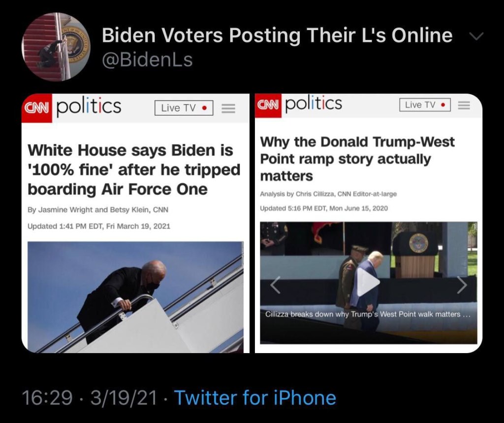Click the tweet timestamp 16:29 · 3/19/21
The height and width of the screenshot is (423, 504).
point(90,397)
